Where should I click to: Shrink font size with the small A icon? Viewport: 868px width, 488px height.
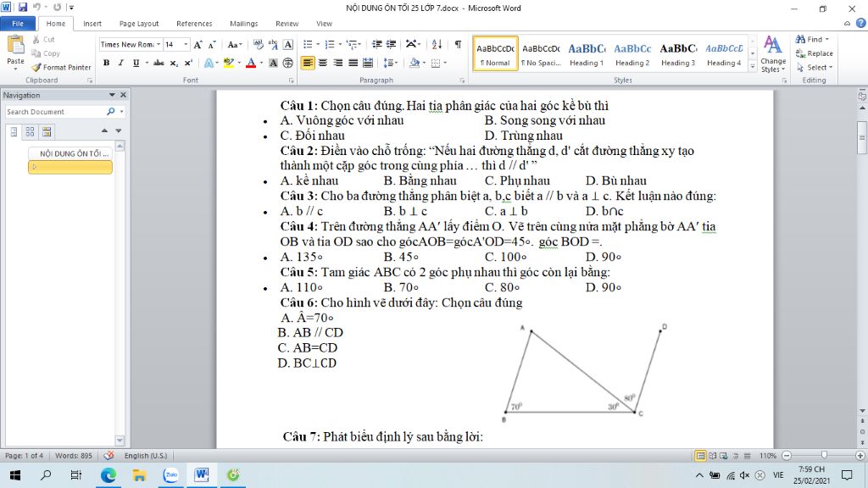212,45
